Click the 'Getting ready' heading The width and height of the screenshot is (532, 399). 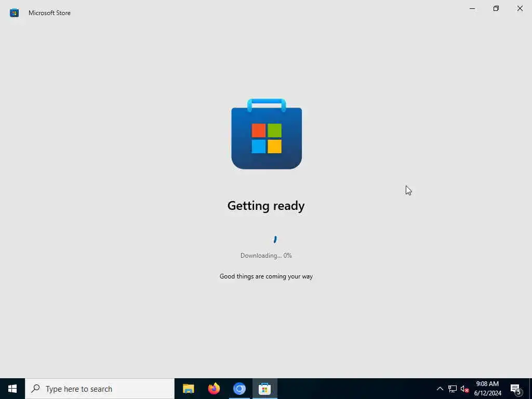266,206
